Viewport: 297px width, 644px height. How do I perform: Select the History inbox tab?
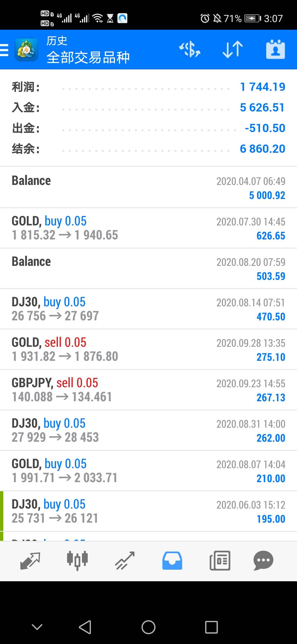172,561
